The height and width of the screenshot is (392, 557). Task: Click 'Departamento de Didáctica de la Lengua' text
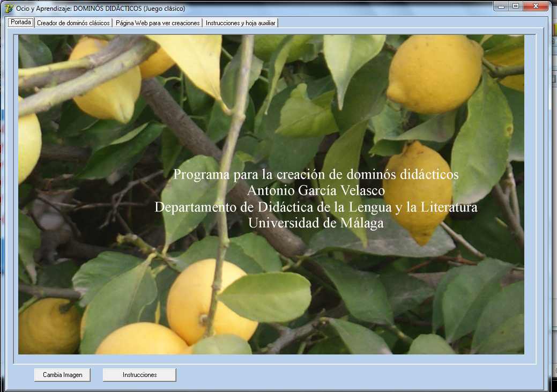pyautogui.click(x=273, y=207)
